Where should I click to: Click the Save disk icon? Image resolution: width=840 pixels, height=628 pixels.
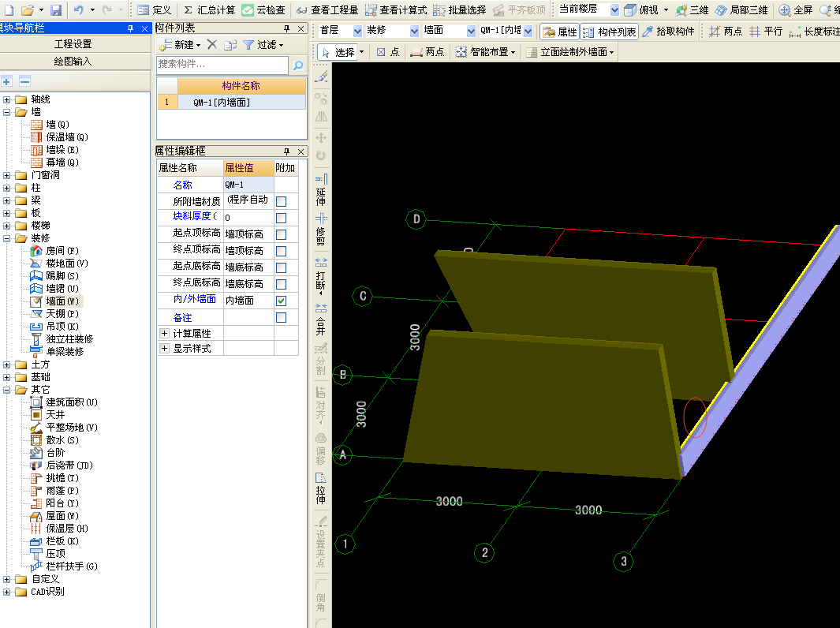(56, 9)
